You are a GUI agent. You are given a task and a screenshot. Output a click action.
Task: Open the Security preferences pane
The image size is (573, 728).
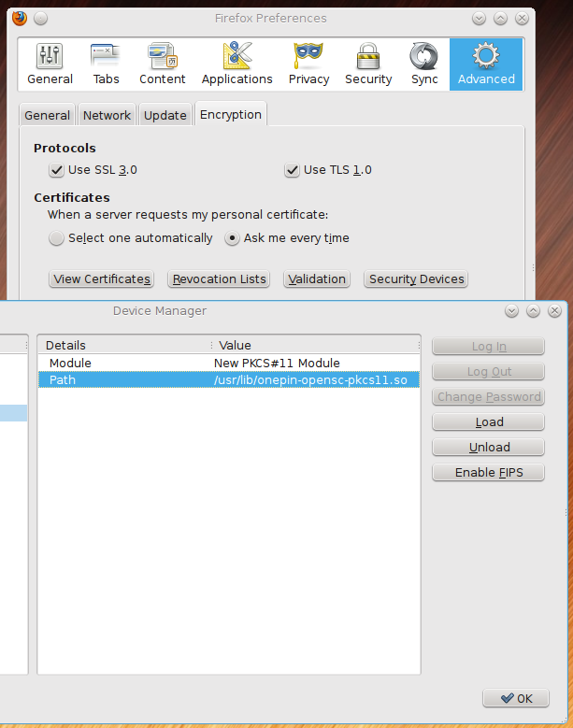pos(368,64)
